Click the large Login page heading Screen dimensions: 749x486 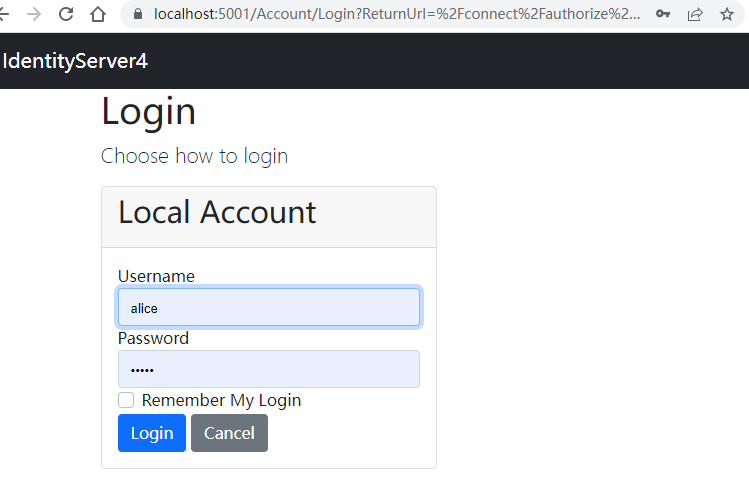(x=149, y=112)
